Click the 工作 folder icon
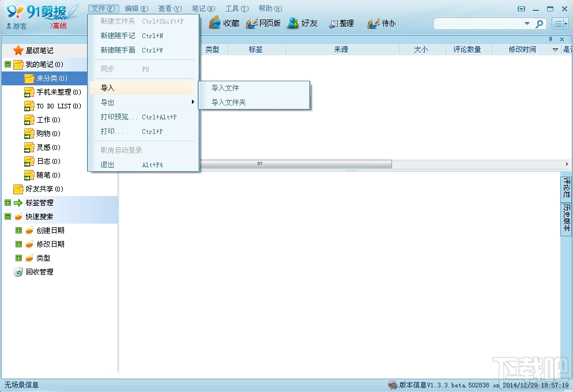 tap(29, 120)
